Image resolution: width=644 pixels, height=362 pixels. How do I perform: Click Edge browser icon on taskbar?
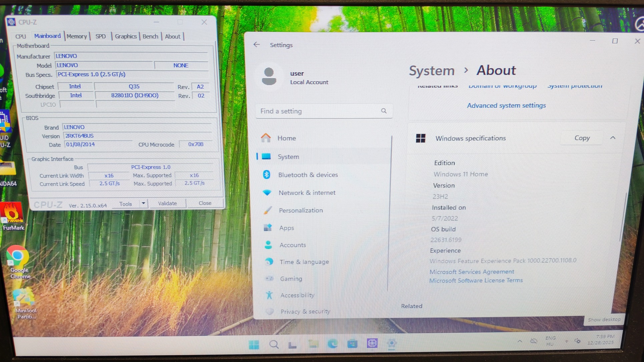[333, 344]
